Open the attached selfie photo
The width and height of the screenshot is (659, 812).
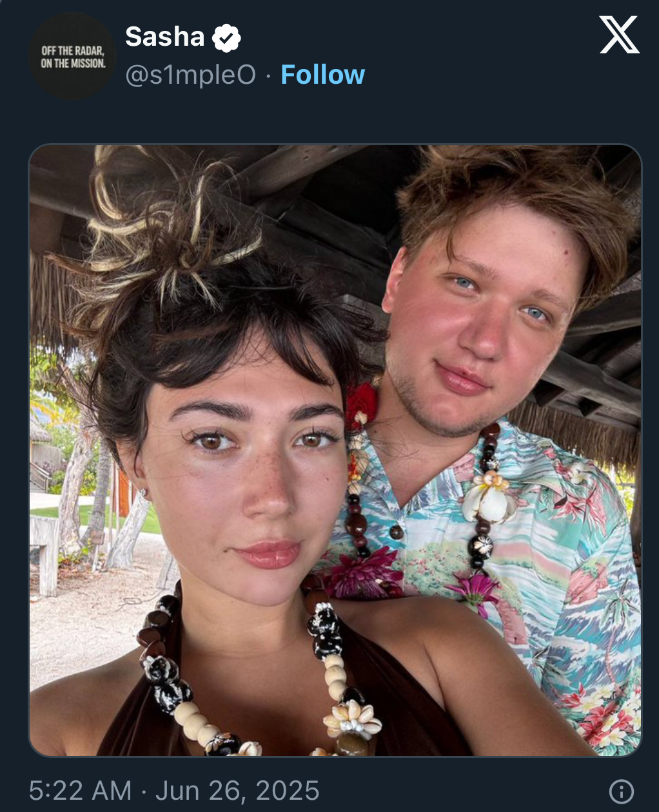pyautogui.click(x=335, y=450)
